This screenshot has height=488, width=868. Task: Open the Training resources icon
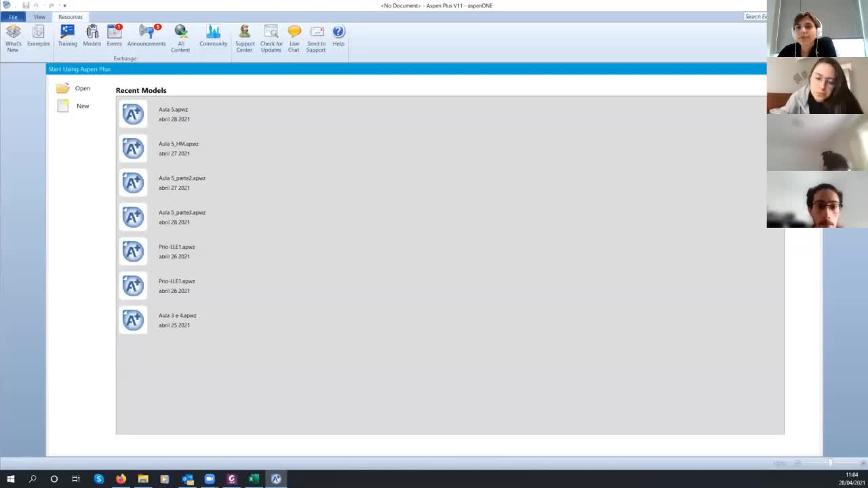67,36
